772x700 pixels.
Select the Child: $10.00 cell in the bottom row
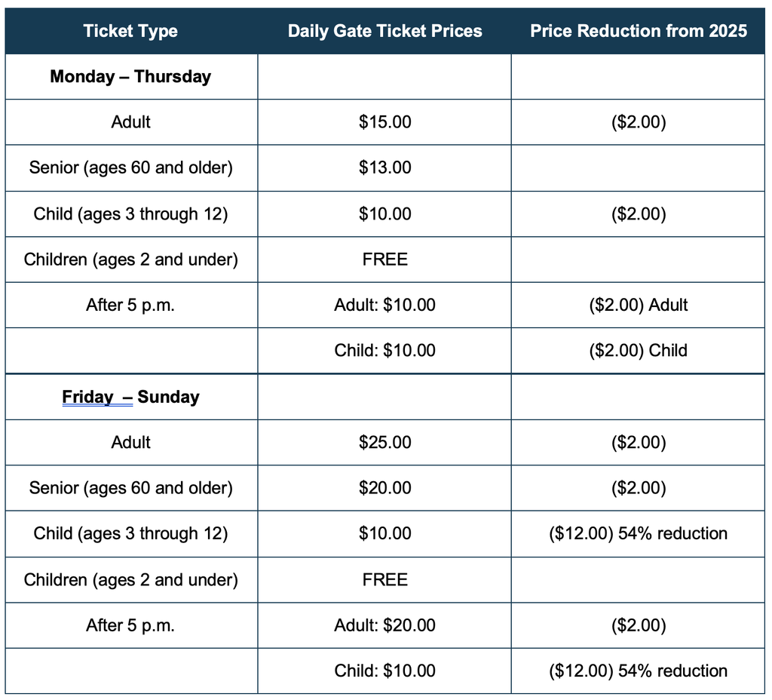pos(384,671)
